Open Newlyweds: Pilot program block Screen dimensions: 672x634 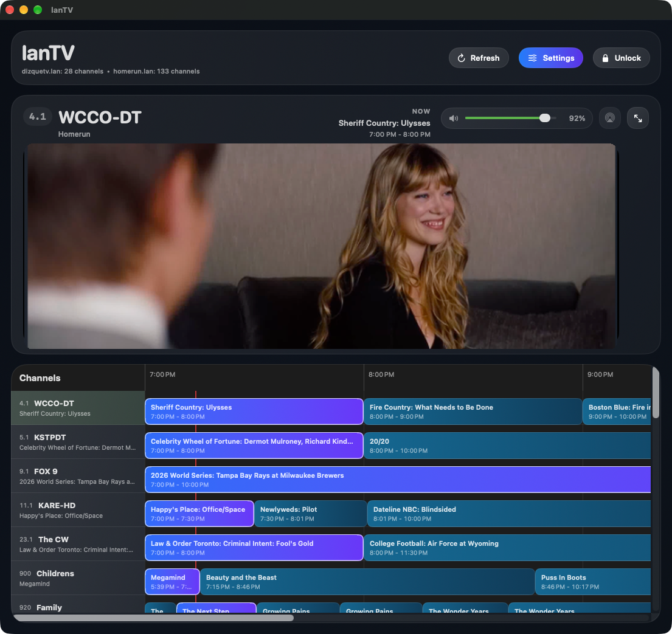(x=311, y=514)
